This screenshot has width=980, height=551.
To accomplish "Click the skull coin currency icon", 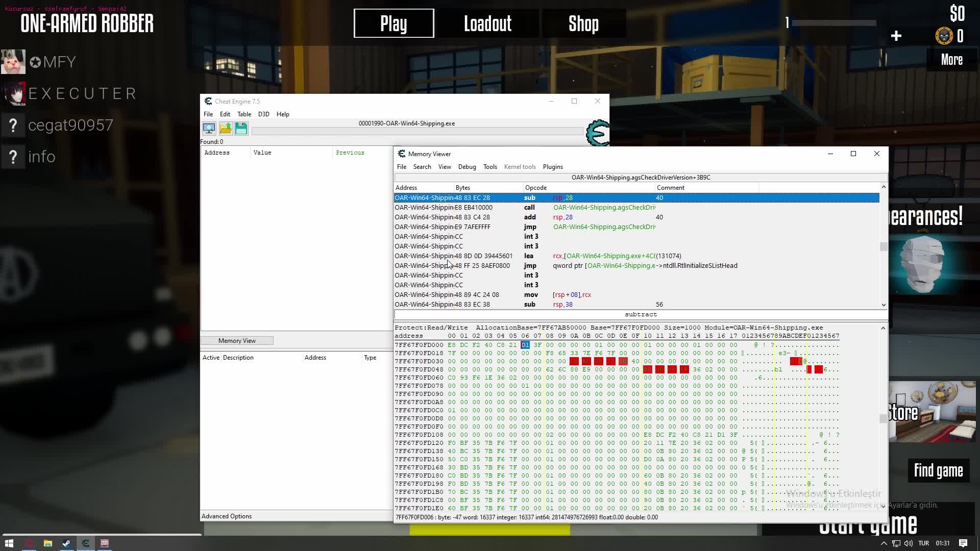I will [x=944, y=36].
